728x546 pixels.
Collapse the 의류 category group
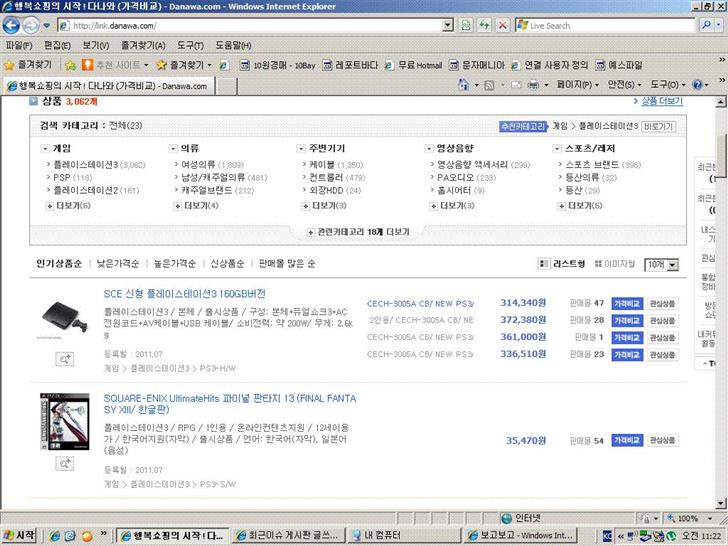173,149
